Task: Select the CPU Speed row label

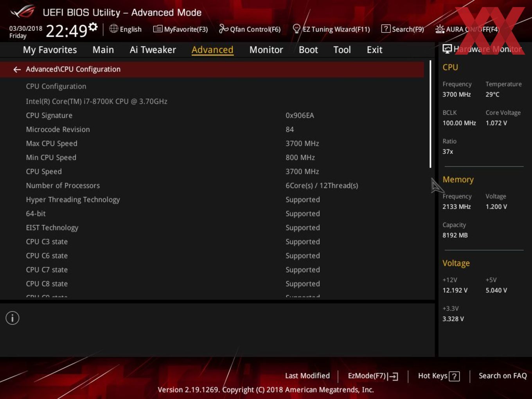Action: tap(44, 172)
